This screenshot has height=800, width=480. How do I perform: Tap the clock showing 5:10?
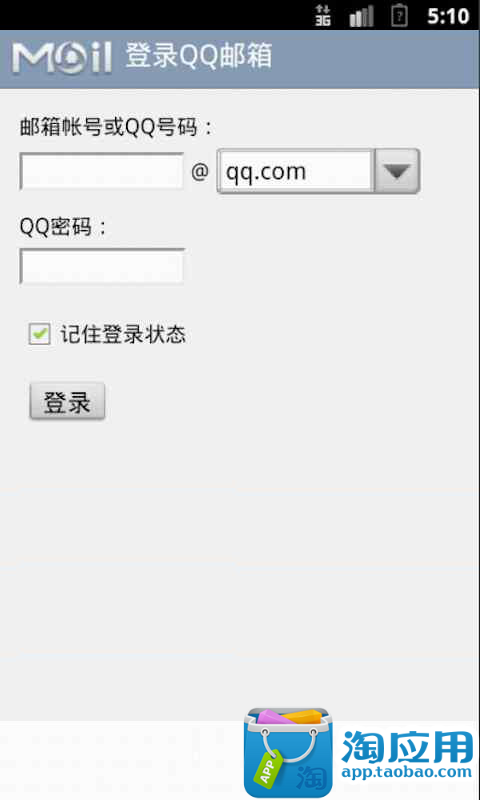click(448, 16)
